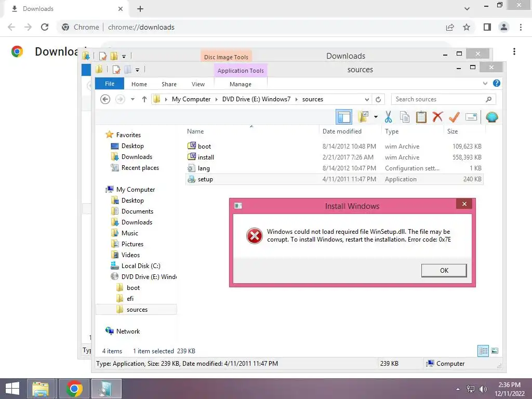Click the Copy icon in toolbar

point(404,117)
